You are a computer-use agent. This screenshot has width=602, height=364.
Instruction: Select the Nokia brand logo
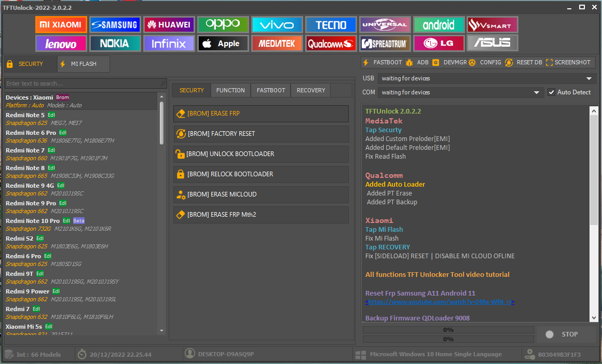[x=115, y=44]
